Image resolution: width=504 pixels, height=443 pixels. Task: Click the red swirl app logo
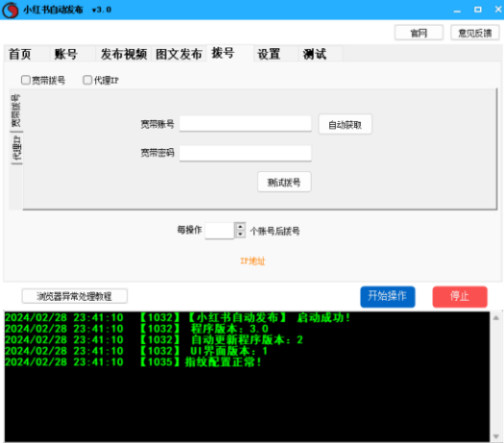11,10
